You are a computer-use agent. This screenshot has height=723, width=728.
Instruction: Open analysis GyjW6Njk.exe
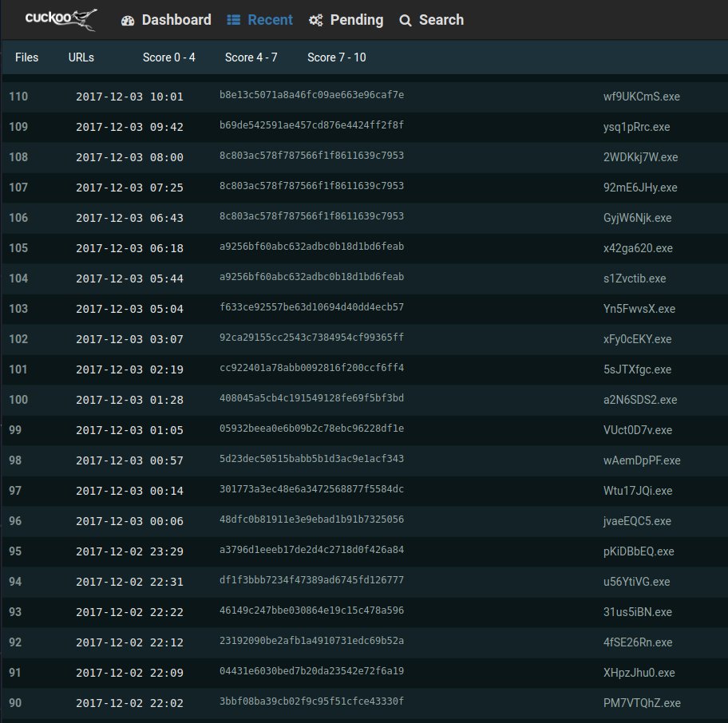click(638, 218)
